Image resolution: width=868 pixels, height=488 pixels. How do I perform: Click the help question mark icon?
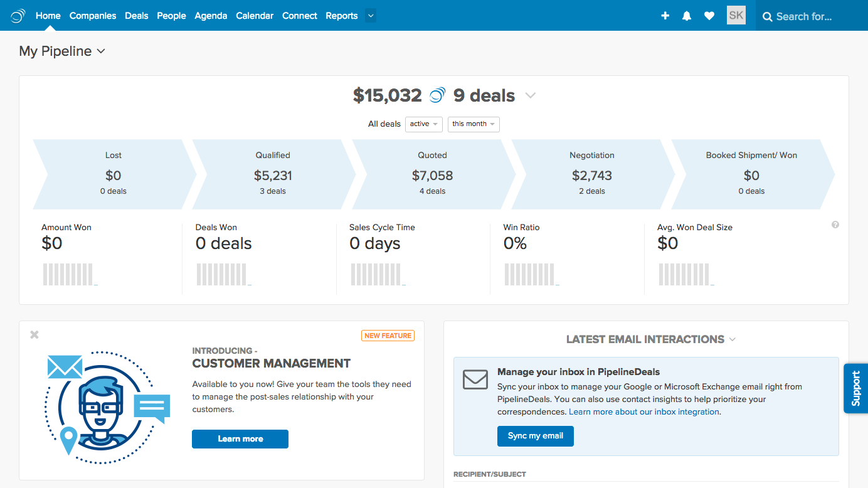coord(835,225)
